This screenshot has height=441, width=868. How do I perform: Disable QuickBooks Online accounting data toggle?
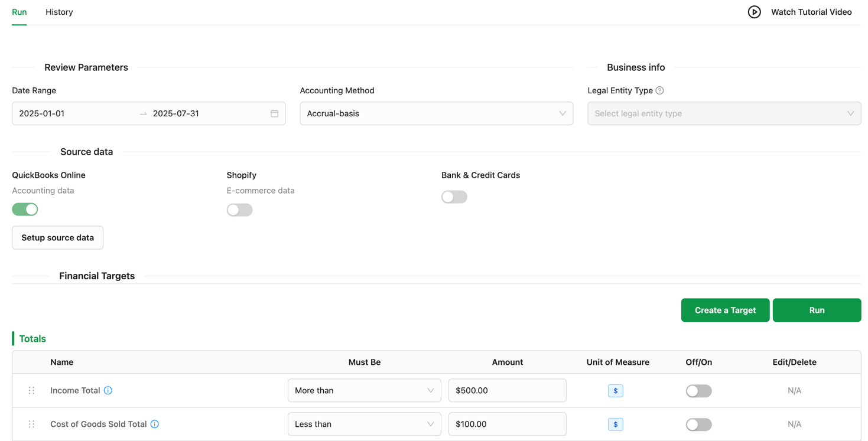tap(25, 210)
